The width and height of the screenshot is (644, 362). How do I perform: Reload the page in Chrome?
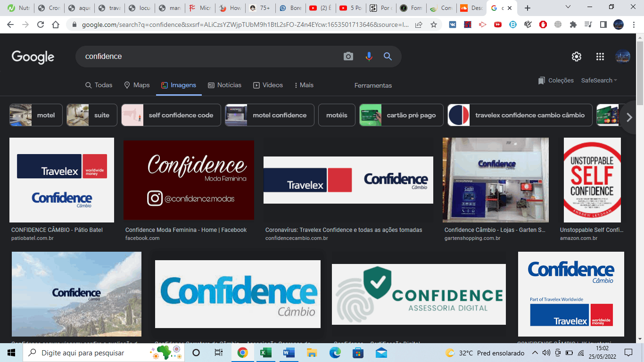point(41,25)
